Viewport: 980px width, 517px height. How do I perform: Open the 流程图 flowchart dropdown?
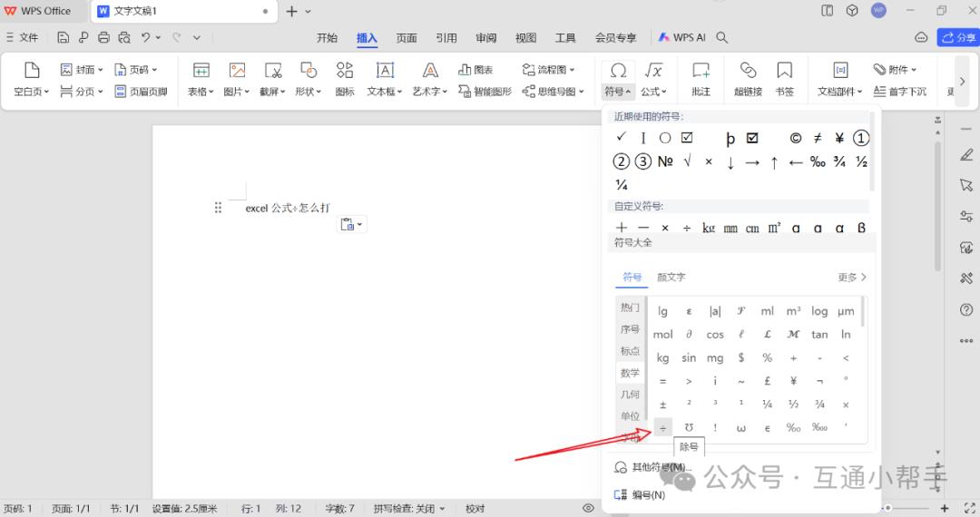point(548,69)
